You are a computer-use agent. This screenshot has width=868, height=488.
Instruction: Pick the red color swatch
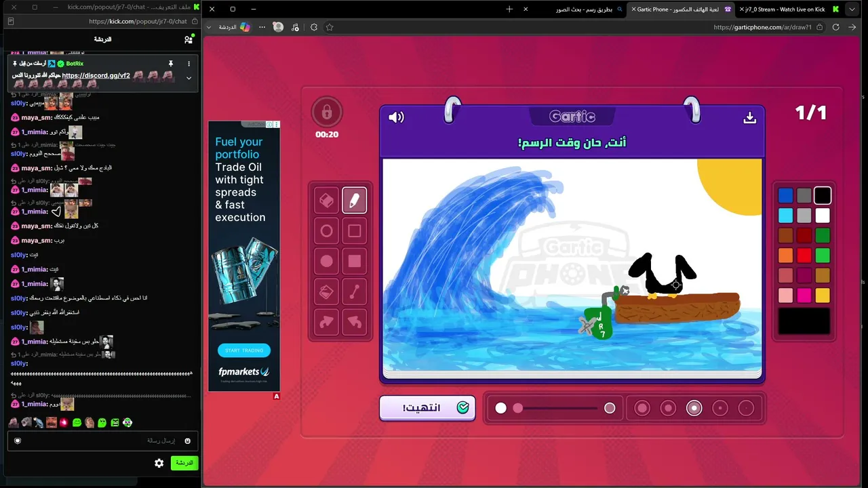[804, 256]
